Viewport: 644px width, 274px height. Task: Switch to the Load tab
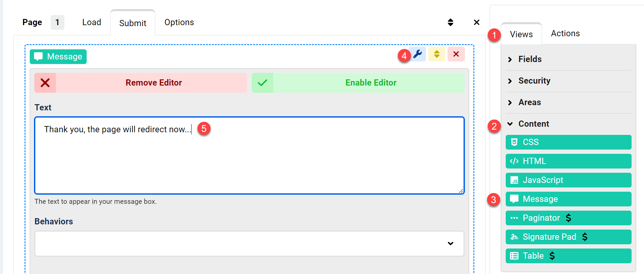tap(92, 22)
